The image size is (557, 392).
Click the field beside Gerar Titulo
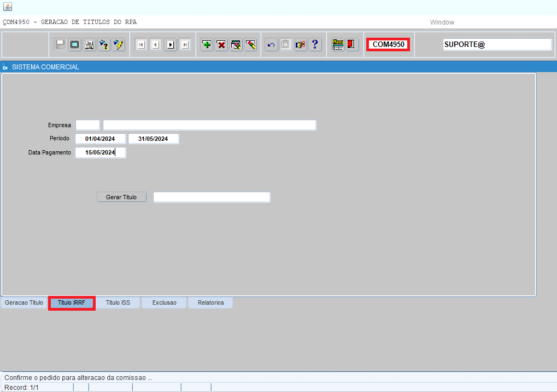point(212,197)
